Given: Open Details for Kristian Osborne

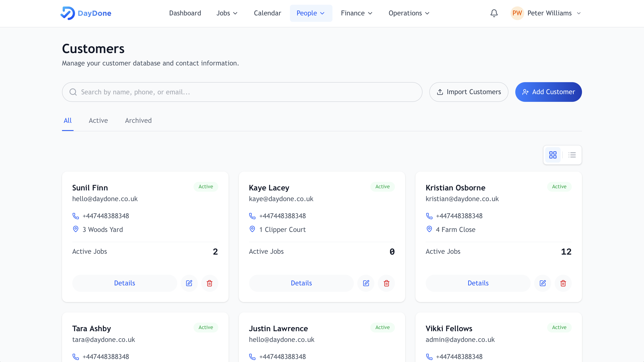Looking at the screenshot, I should pyautogui.click(x=478, y=283).
